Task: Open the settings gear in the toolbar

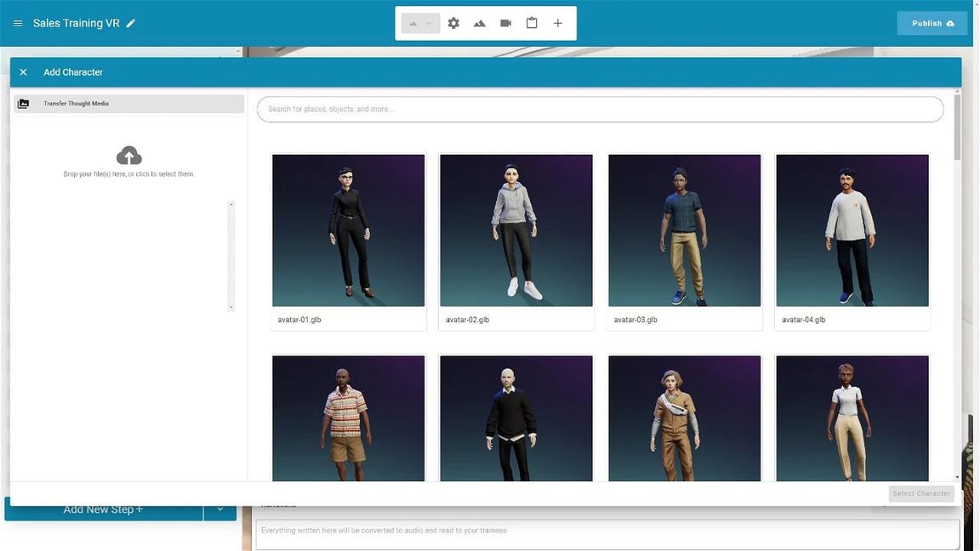Action: pyautogui.click(x=453, y=23)
